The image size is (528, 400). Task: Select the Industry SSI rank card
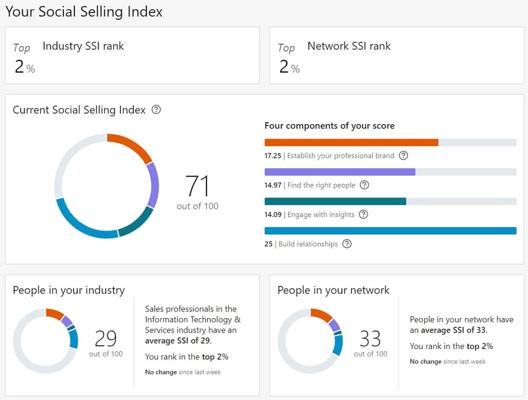coord(132,56)
